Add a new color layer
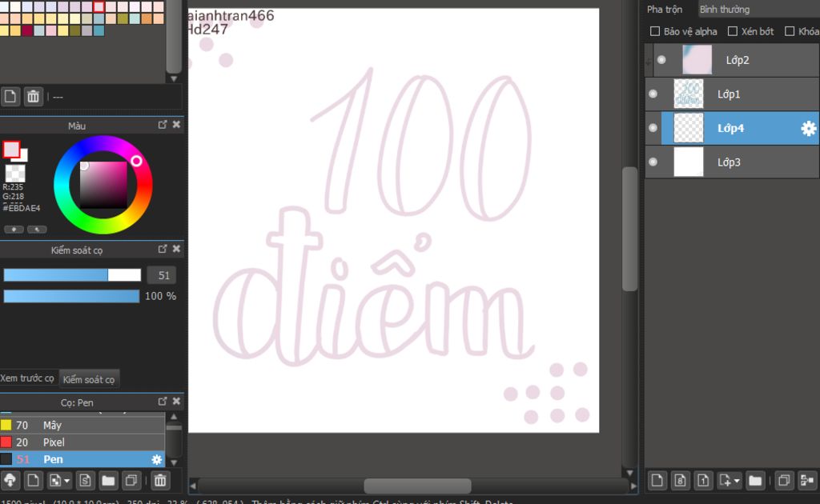 tap(657, 480)
